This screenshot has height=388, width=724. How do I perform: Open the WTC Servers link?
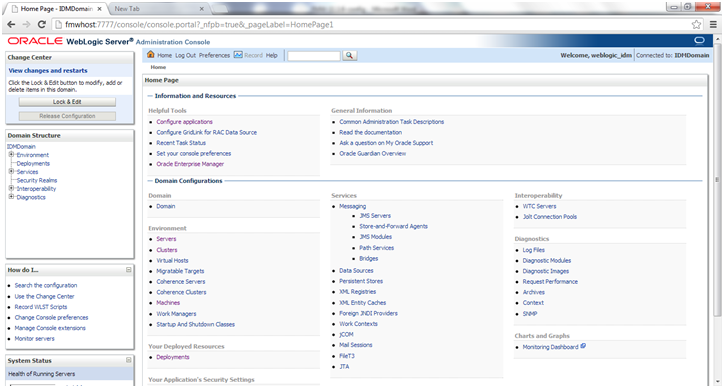point(539,206)
